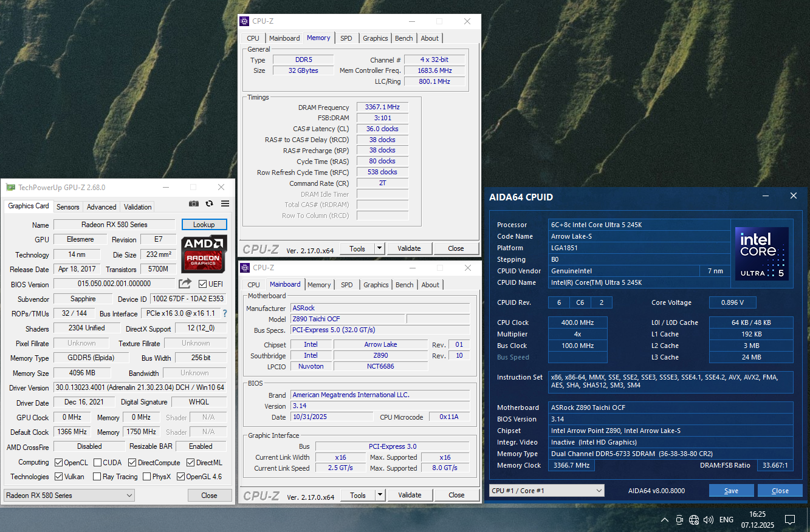The height and width of the screenshot is (532, 810).
Task: Toggle the Vulkan checkbox
Action: (x=59, y=477)
